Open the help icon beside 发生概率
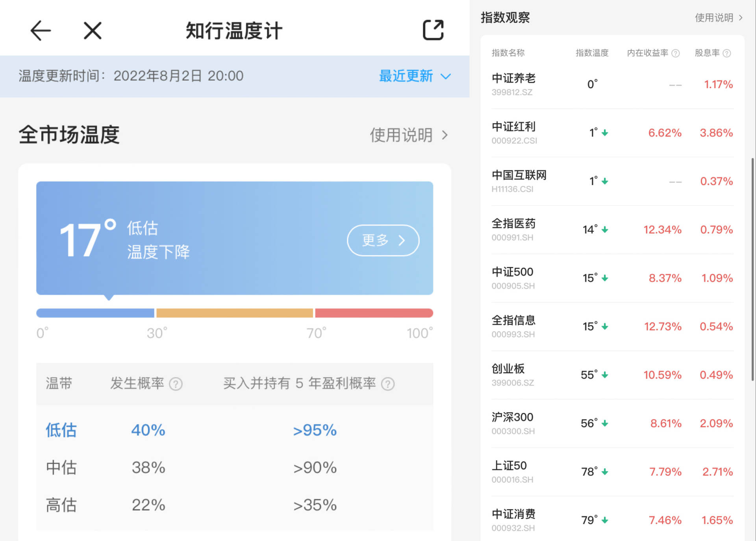This screenshot has height=541, width=756. click(176, 384)
